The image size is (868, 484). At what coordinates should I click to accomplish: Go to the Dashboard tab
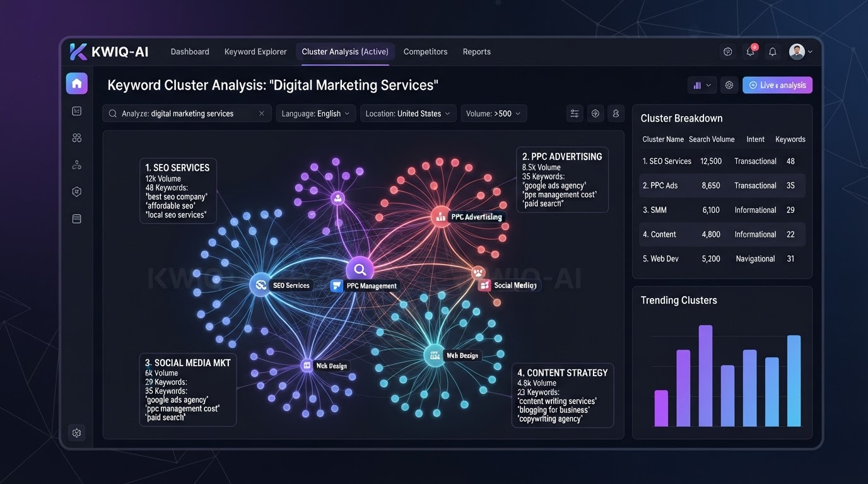coord(190,52)
